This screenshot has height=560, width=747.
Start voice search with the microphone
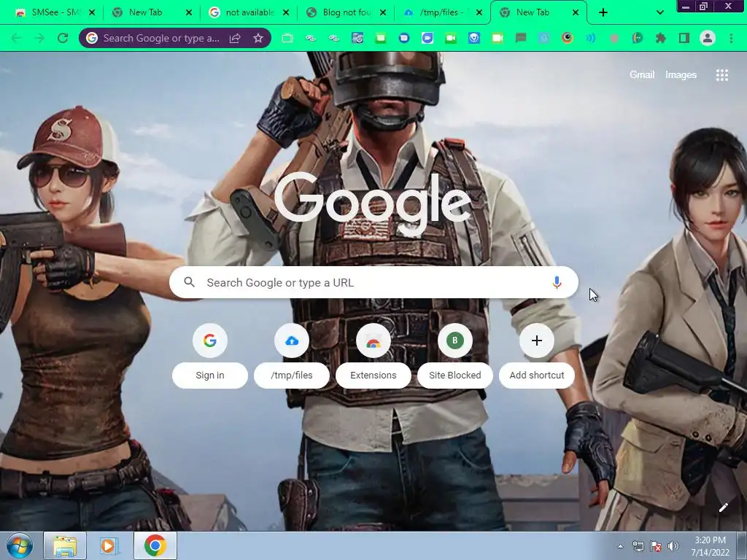(557, 282)
